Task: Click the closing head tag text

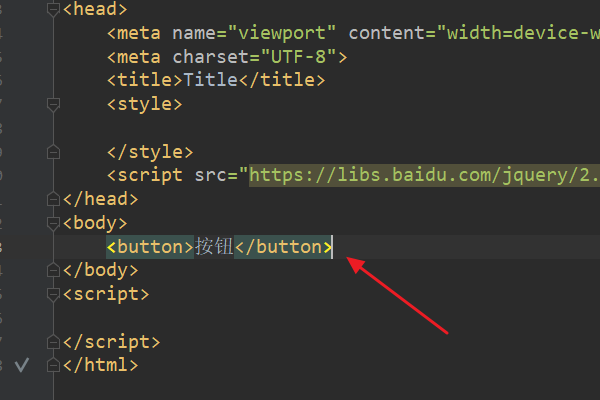Action: 101,199
